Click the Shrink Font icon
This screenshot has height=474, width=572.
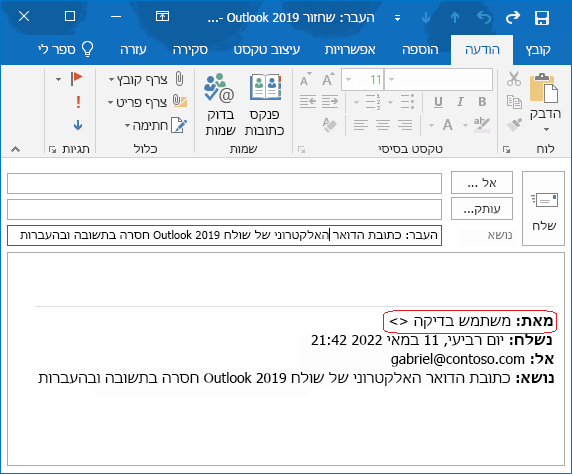tap(305, 79)
